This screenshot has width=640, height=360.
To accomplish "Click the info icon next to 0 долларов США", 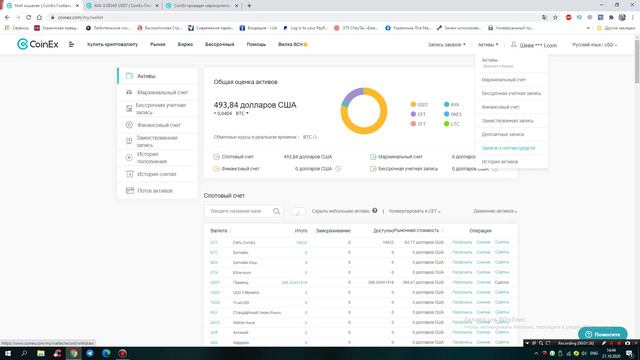I will 338,169.
